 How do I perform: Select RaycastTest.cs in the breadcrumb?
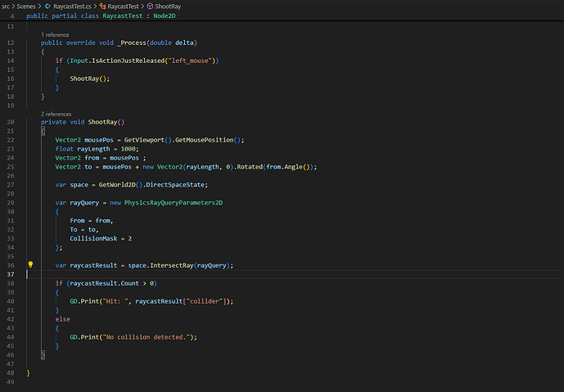[72, 6]
